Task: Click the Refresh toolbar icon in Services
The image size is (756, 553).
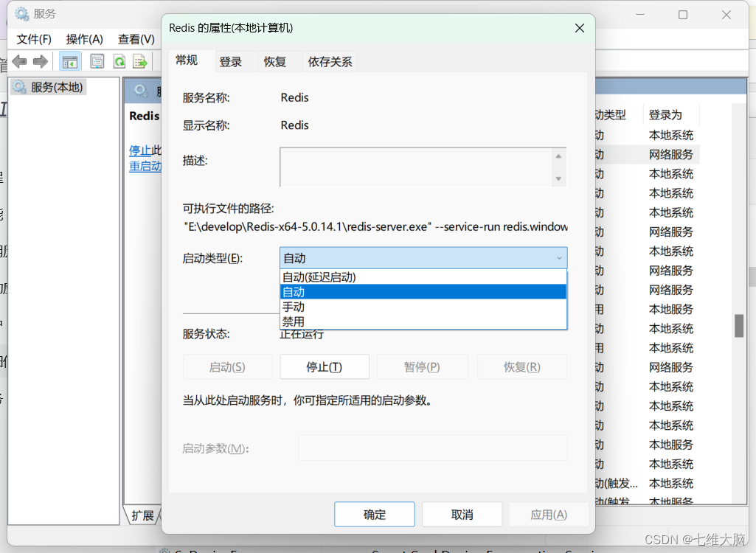Action: 119,61
